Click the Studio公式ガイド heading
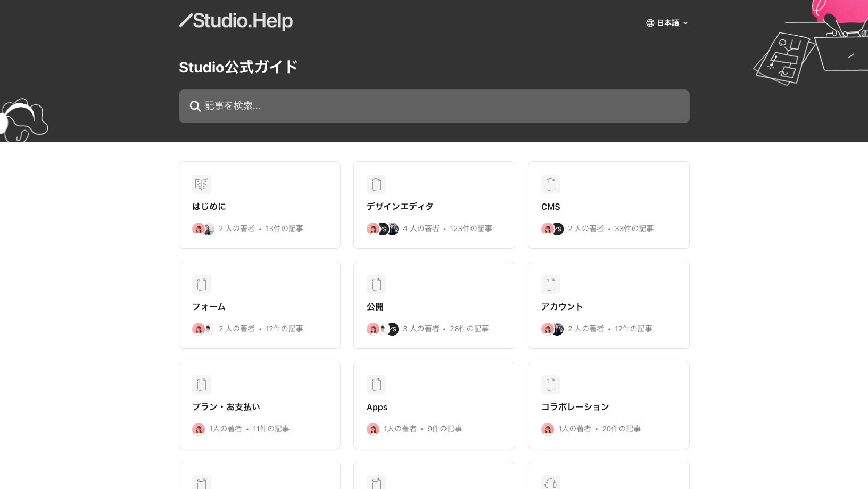 click(238, 67)
